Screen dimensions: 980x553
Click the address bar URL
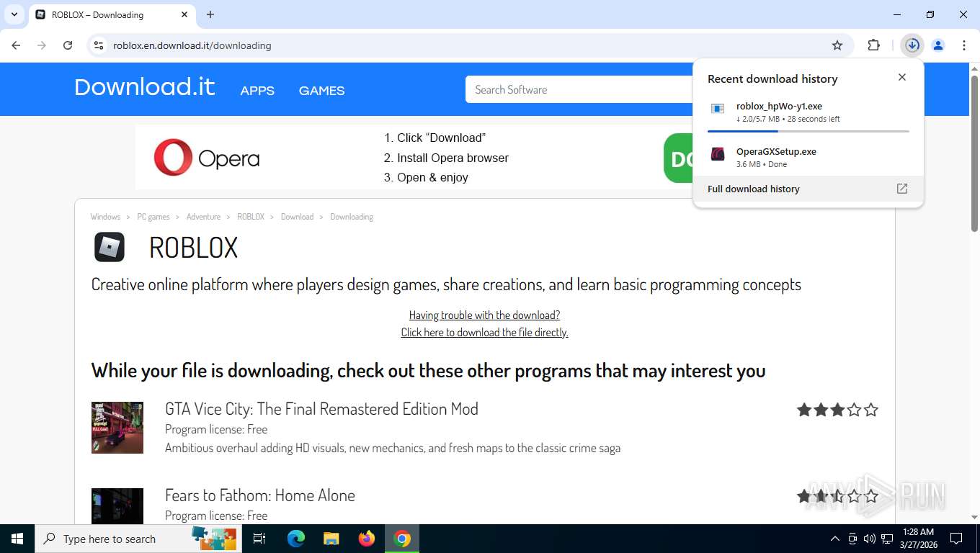point(192,45)
